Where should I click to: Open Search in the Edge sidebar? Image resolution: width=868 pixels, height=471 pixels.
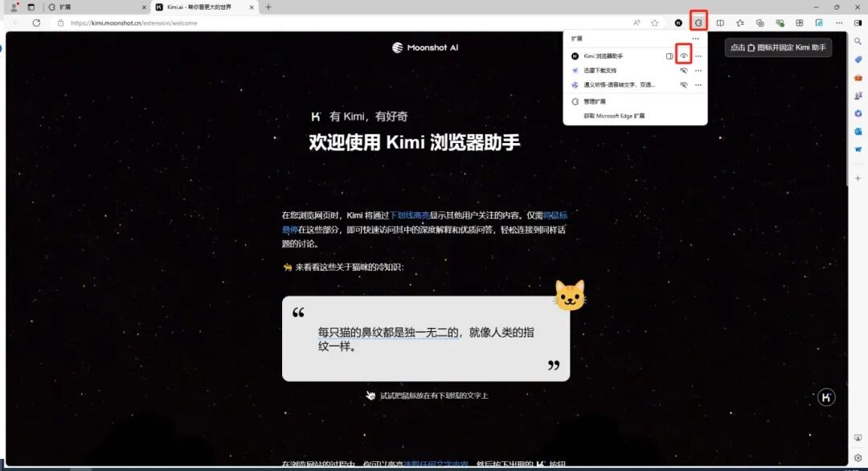tap(858, 42)
